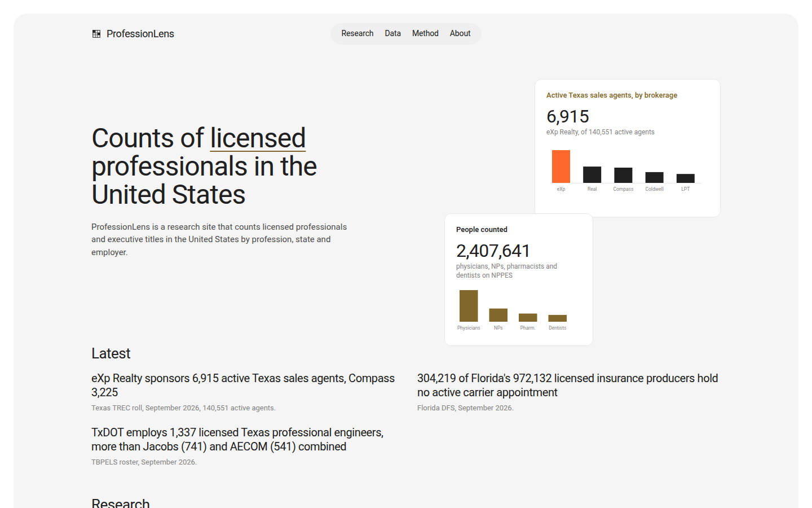
Task: Click the 'physicians, NPs, pharmacists and dentists' caption
Action: tap(506, 271)
